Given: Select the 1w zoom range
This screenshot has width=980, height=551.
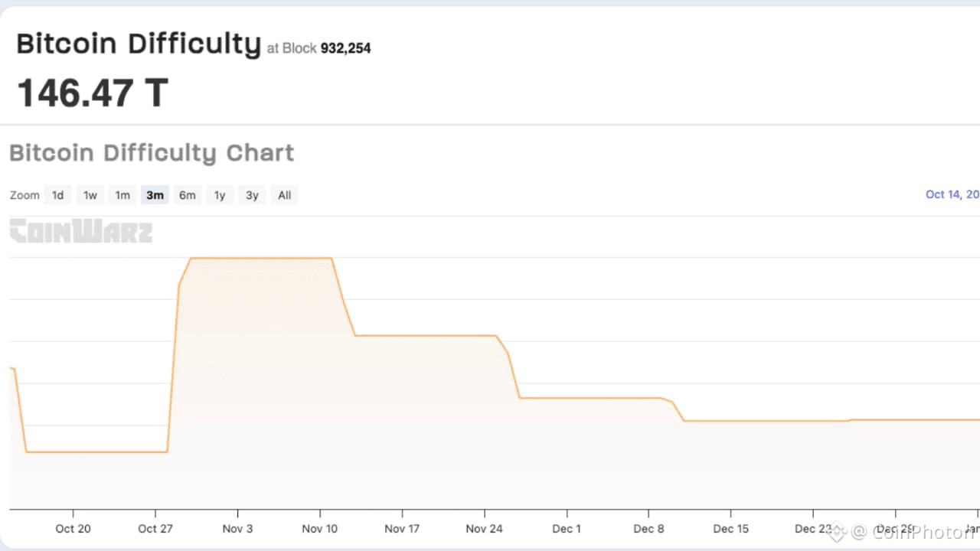Looking at the screenshot, I should [90, 195].
